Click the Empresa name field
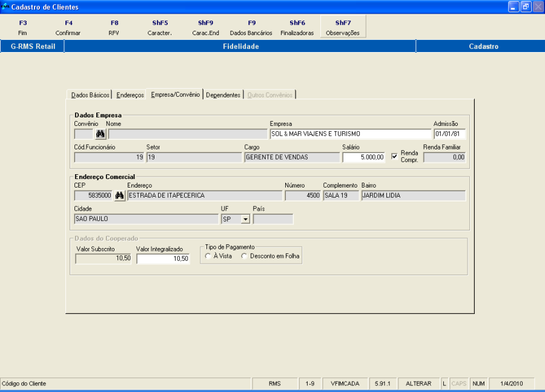The height and width of the screenshot is (392, 545). 351,134
